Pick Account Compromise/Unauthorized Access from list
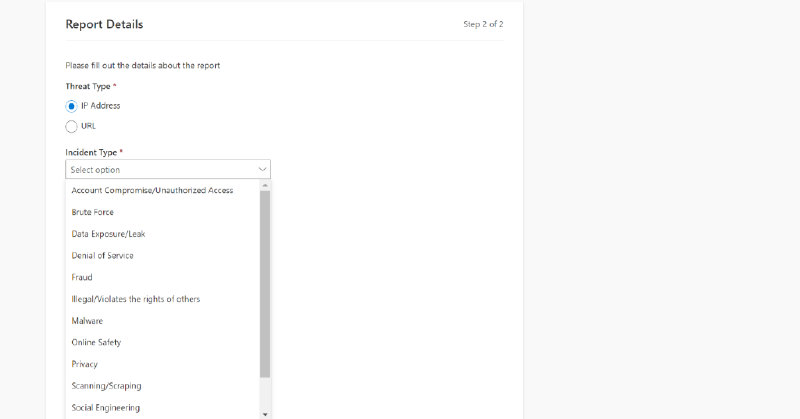Screen dimensions: 800x419 pyautogui.click(x=152, y=190)
